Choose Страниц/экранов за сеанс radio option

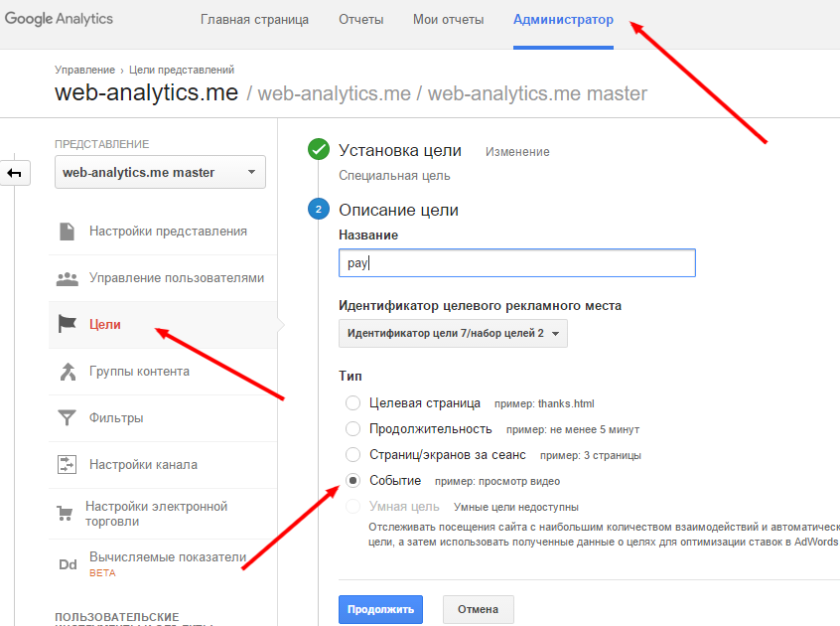[x=352, y=455]
